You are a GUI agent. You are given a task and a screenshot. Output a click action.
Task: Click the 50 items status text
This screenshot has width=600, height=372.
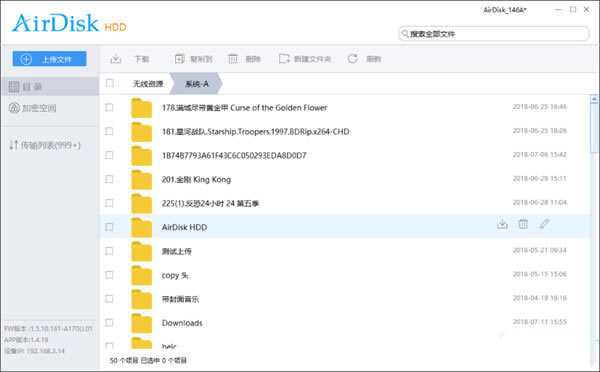(148, 360)
